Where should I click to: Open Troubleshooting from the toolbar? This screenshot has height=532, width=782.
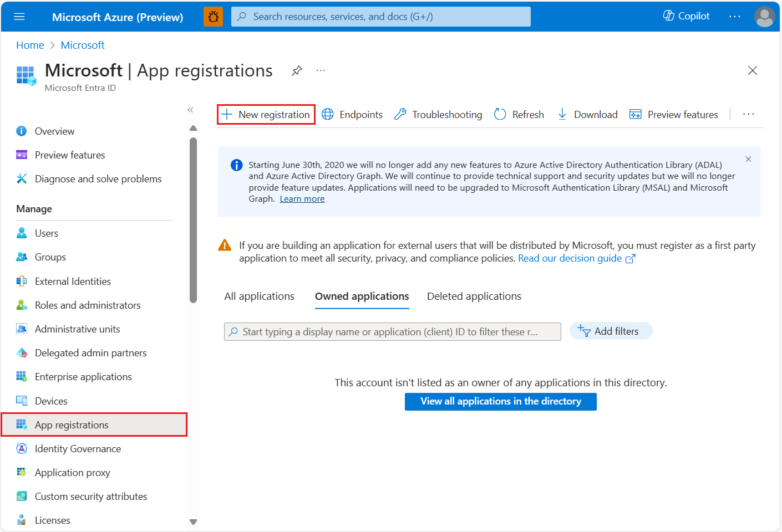[438, 114]
